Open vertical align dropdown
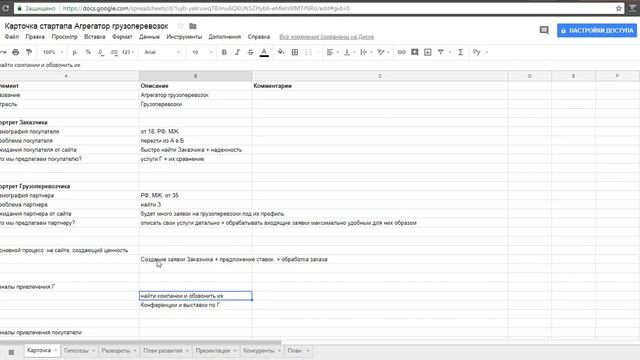This screenshot has height=360, width=640. coord(349,52)
